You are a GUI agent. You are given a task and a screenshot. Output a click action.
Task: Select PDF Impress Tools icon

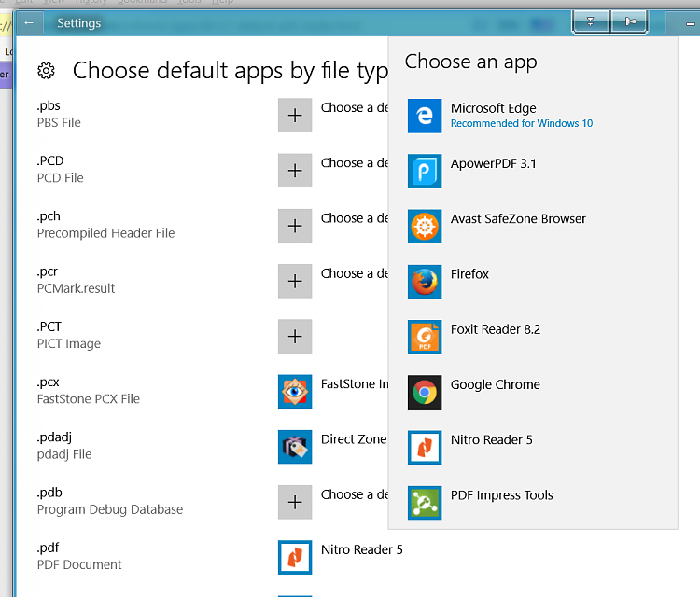[x=425, y=503]
